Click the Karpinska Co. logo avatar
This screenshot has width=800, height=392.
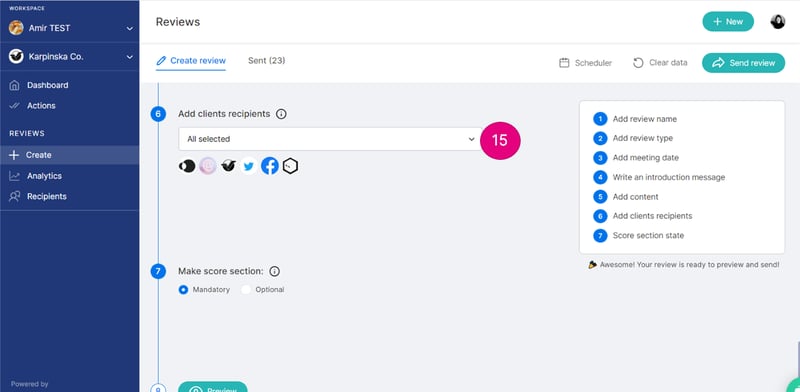tap(16, 56)
